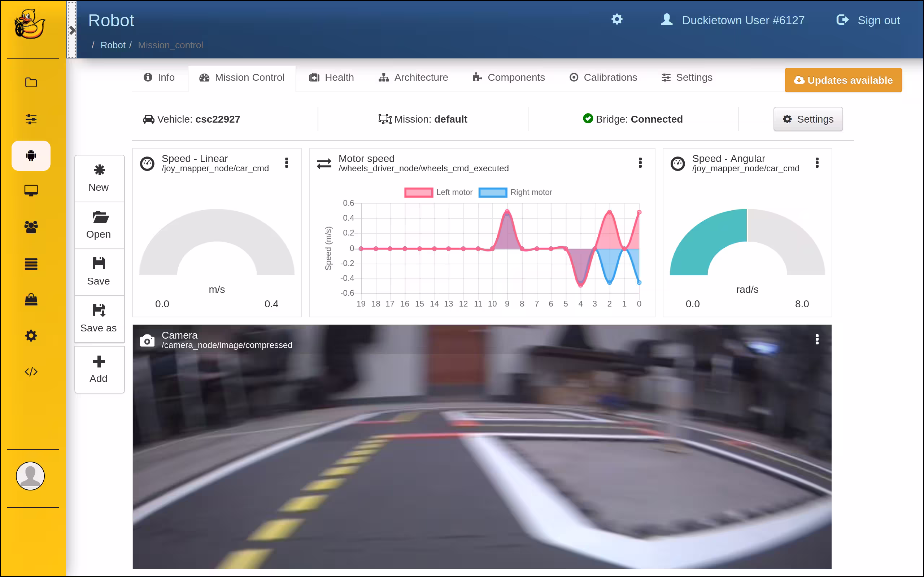Screen dimensions: 924x577
Task: Open the Duckietown duck logo home icon
Action: pyautogui.click(x=31, y=25)
